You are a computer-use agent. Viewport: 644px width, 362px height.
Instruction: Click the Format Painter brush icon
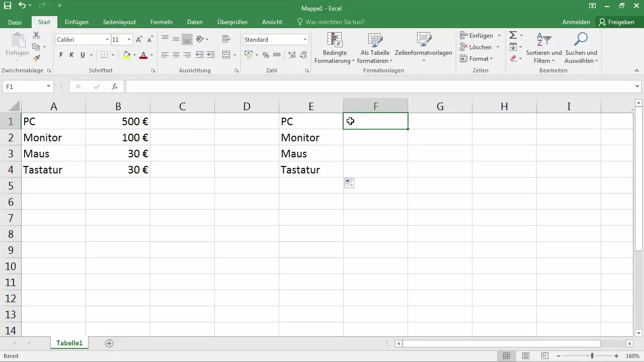pos(36,58)
